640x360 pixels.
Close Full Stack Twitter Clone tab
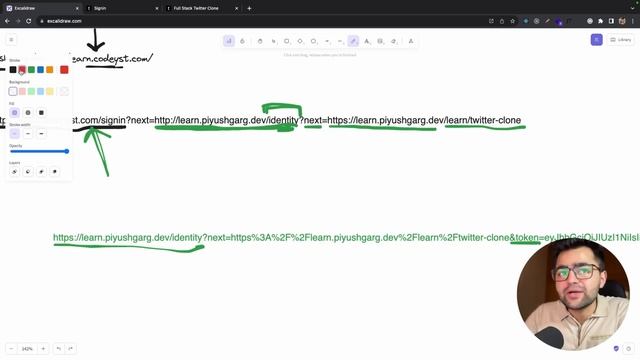236,8
